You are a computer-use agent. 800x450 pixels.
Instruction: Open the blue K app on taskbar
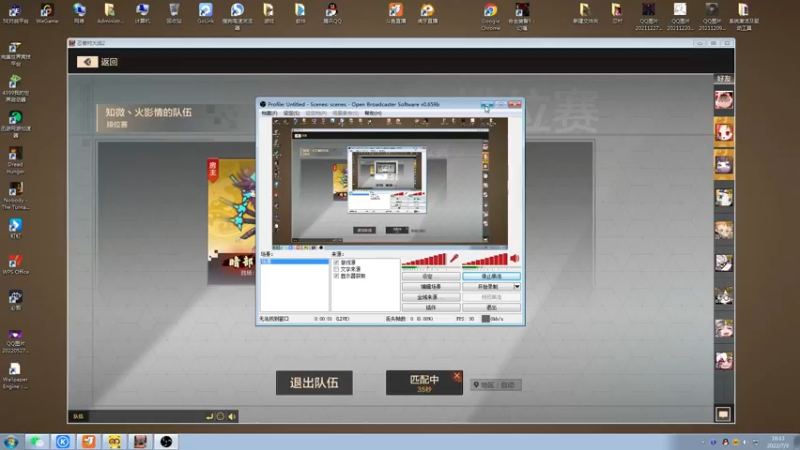[63, 441]
